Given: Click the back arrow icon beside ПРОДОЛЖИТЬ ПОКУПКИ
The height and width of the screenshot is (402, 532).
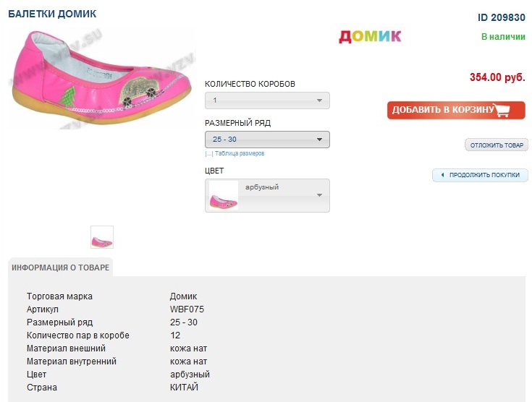Looking at the screenshot, I should (442, 175).
